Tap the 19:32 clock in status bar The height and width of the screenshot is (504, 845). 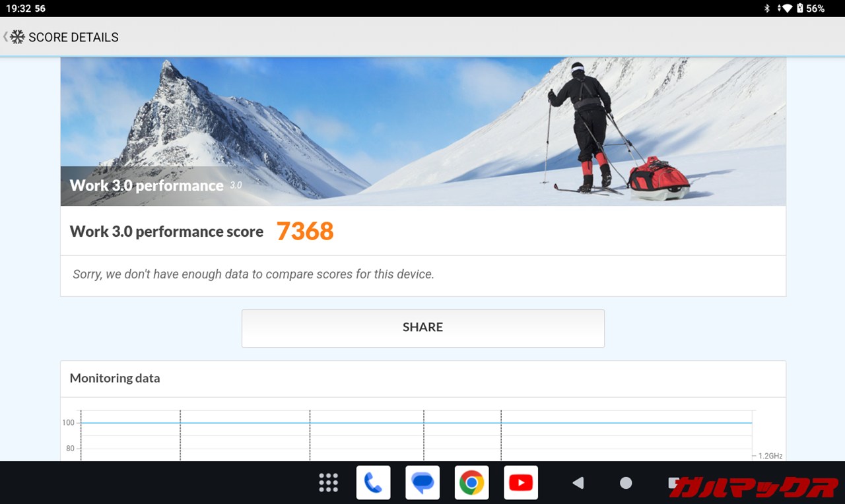pos(17,9)
